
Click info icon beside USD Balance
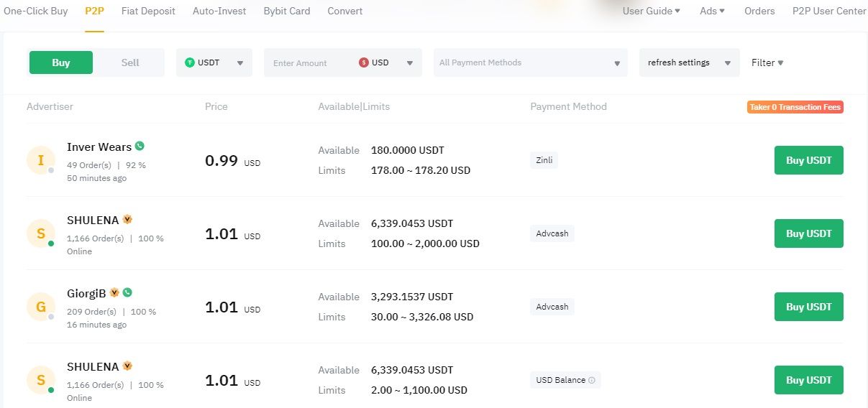click(x=592, y=380)
